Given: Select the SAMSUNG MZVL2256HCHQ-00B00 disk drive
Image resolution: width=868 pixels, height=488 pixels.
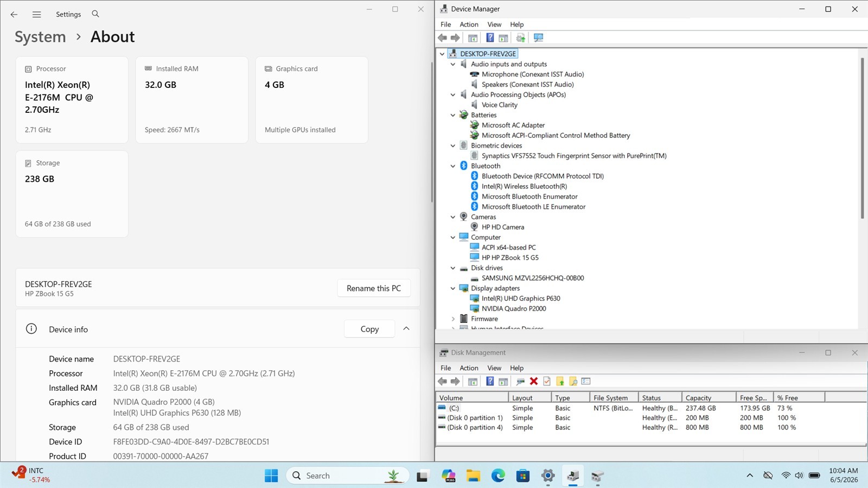Looking at the screenshot, I should click(533, 278).
